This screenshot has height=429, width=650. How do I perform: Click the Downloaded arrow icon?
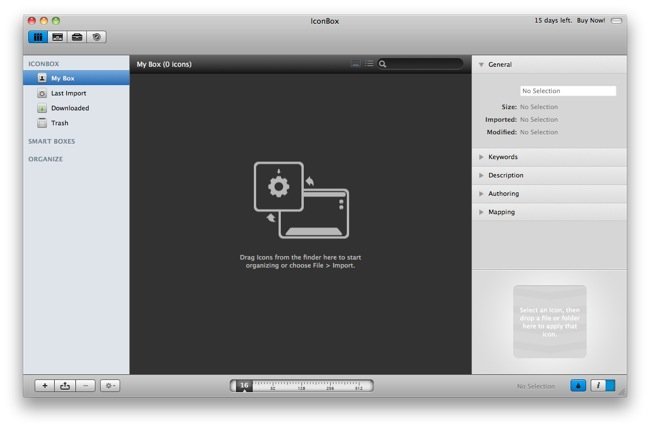[x=42, y=108]
